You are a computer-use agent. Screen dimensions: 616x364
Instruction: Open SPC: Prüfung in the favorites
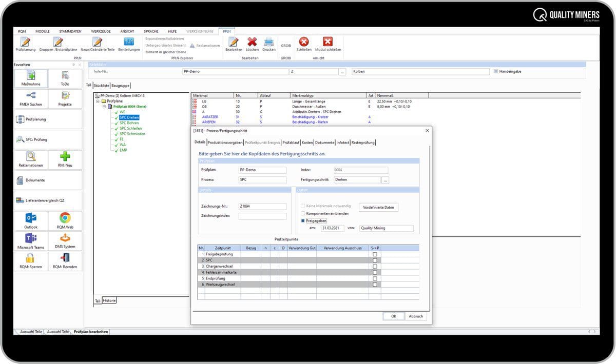click(x=48, y=139)
